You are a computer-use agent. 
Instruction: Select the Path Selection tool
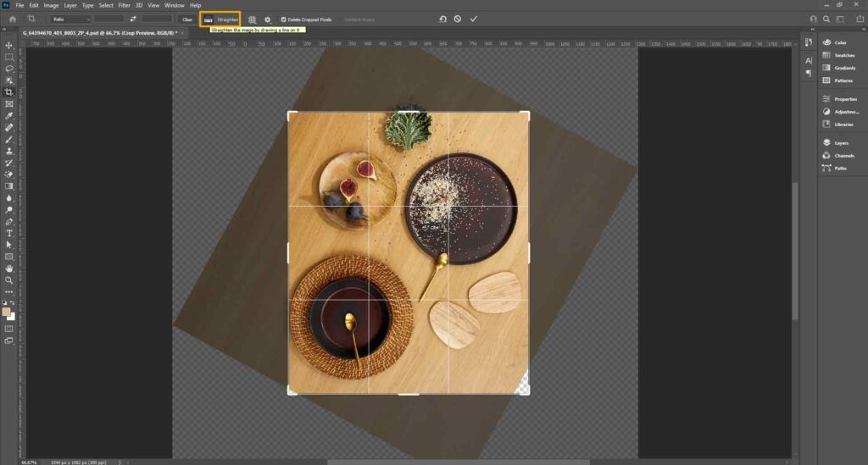click(8, 245)
